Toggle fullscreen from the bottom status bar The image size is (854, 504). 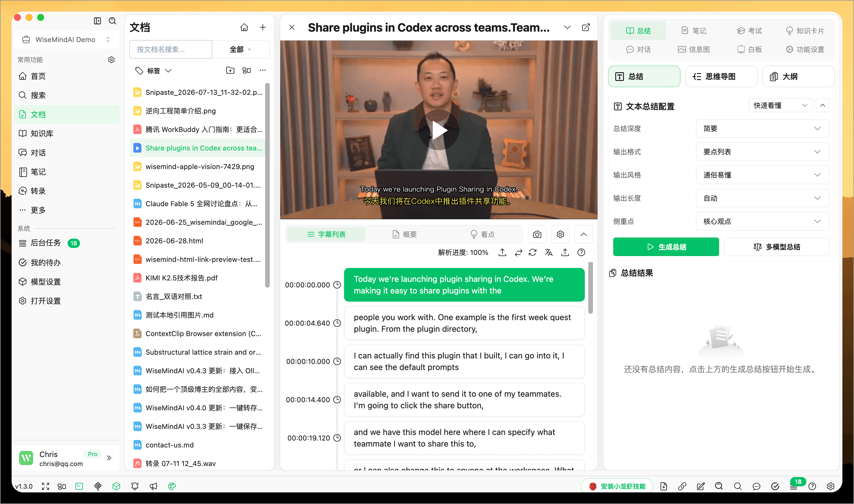click(46, 486)
